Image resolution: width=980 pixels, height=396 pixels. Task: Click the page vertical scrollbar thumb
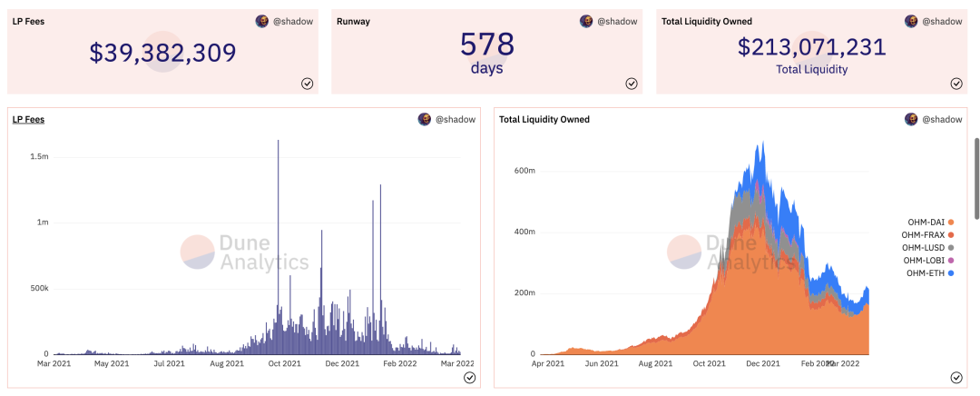click(x=977, y=178)
